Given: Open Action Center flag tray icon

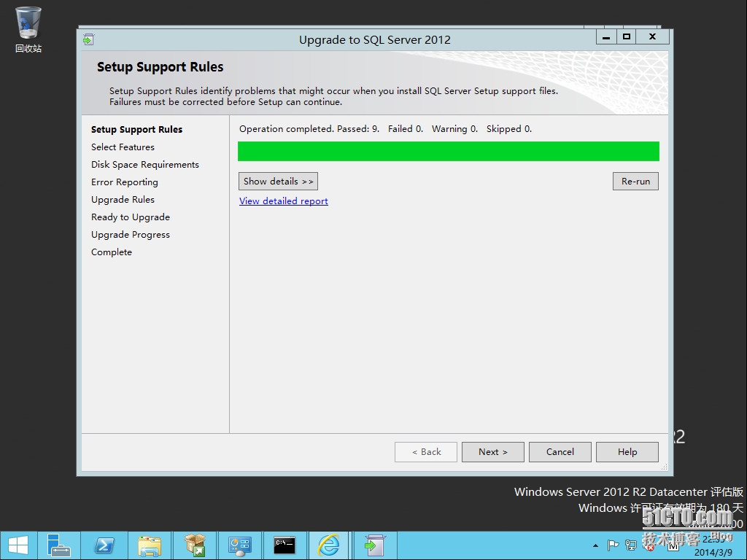Looking at the screenshot, I should [x=613, y=545].
